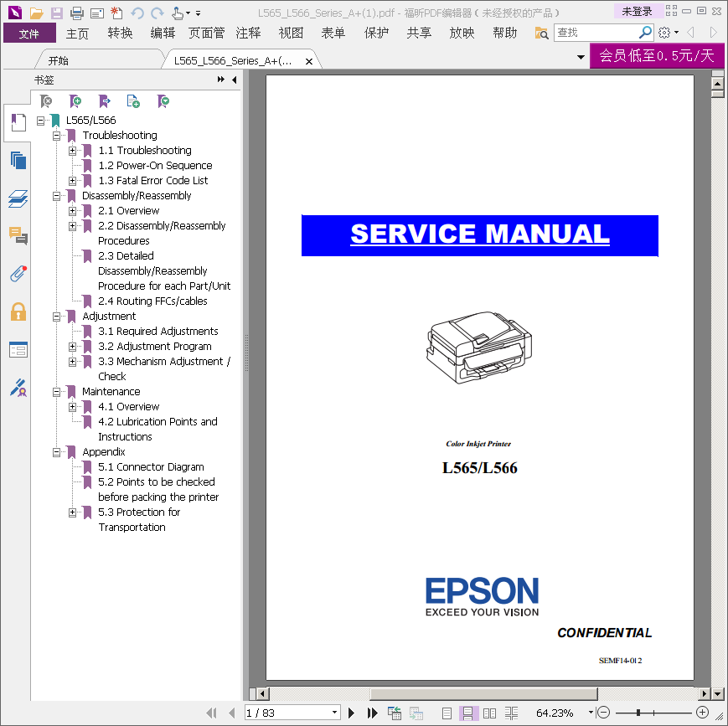Open search settings gear icon
This screenshot has width=728, height=726.
pyautogui.click(x=664, y=33)
